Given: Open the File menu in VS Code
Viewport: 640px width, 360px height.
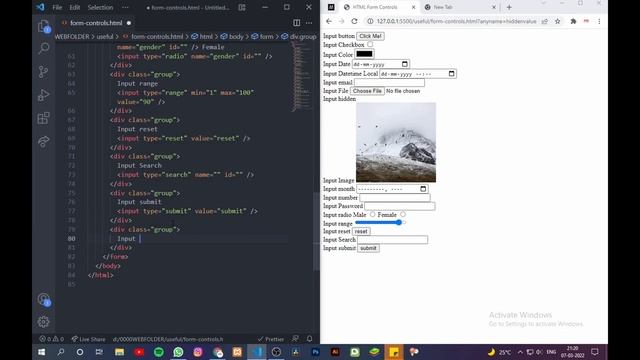Looking at the screenshot, I should [x=57, y=7].
